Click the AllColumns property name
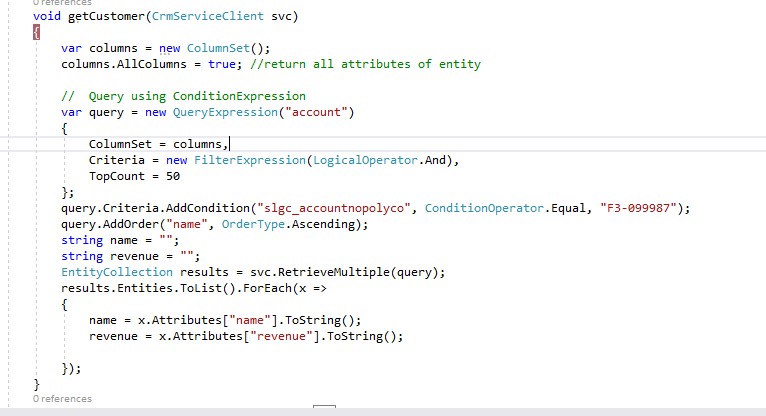This screenshot has width=766, height=416. [151, 64]
